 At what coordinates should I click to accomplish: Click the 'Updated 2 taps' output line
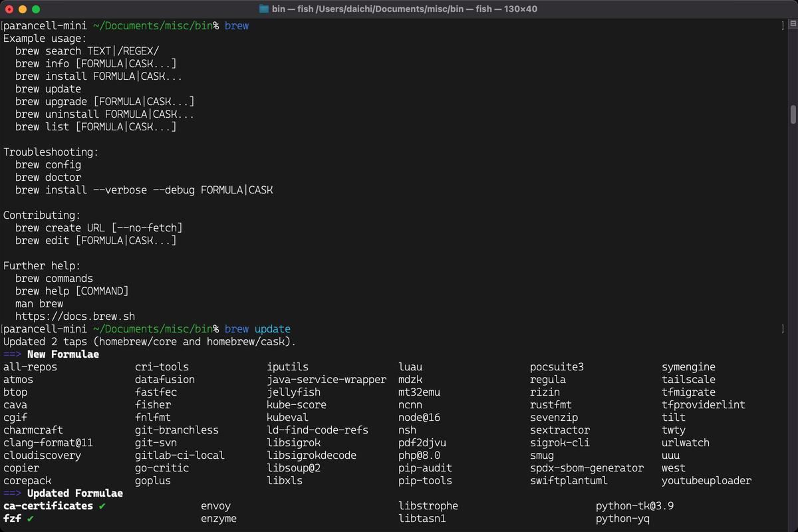point(150,342)
